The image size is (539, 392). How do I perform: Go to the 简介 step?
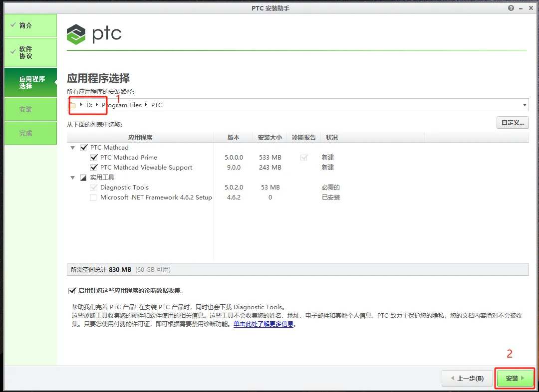tap(30, 25)
